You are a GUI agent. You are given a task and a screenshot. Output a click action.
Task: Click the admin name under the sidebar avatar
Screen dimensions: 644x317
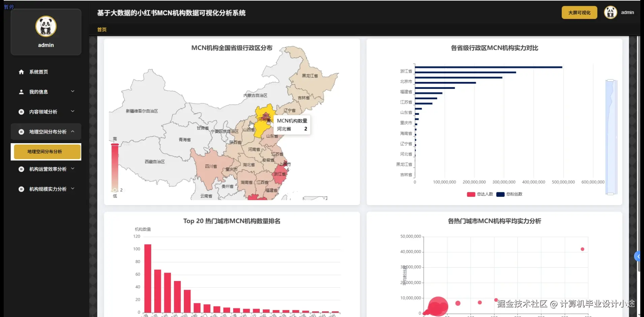pos(46,45)
